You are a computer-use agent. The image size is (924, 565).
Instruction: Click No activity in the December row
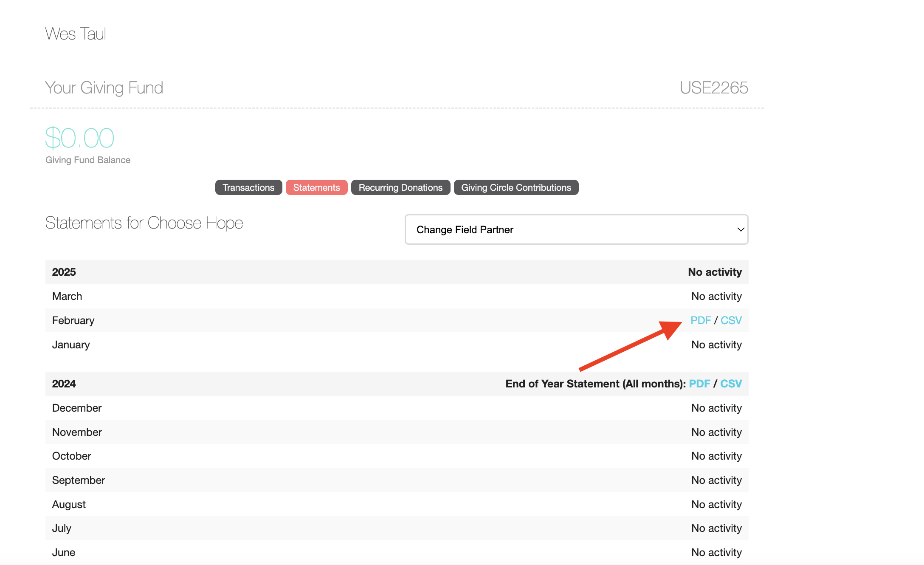click(716, 408)
